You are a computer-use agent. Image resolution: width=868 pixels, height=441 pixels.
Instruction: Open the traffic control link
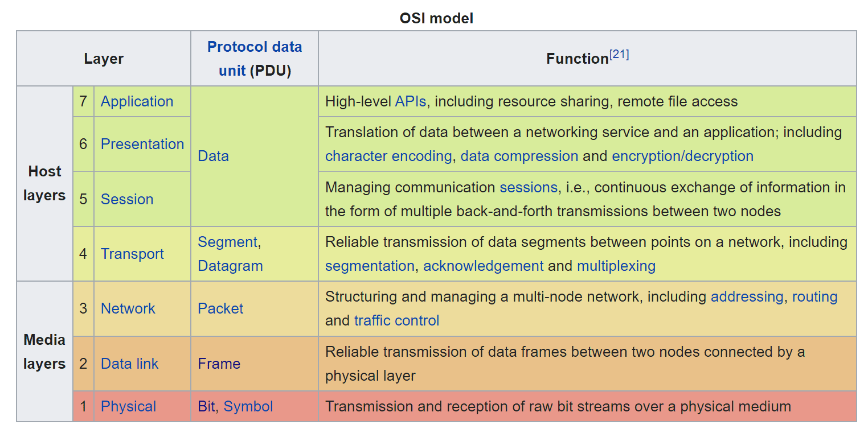point(396,320)
